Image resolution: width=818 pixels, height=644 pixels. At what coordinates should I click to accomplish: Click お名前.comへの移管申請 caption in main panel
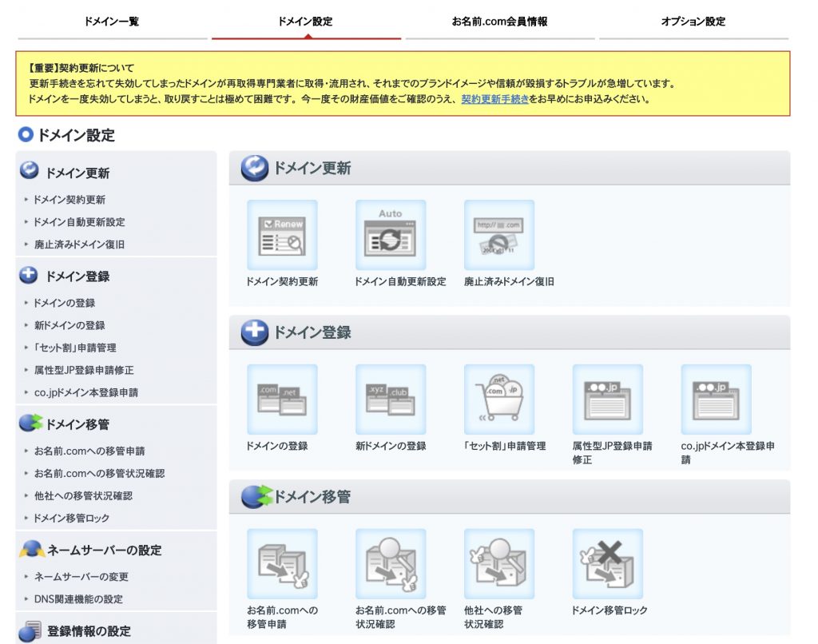[x=282, y=618]
